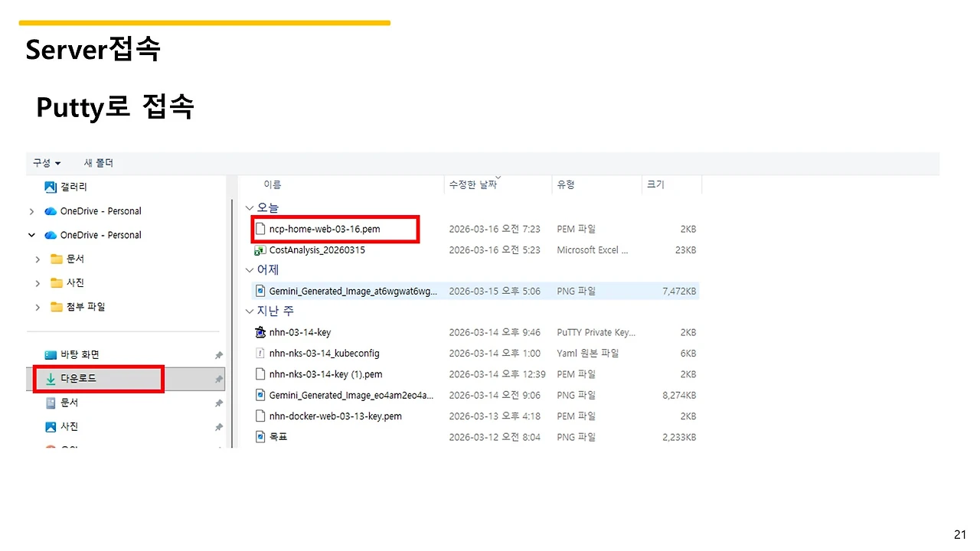Collapse the 지난 주 file group
The width and height of the screenshot is (980, 551).
click(249, 311)
